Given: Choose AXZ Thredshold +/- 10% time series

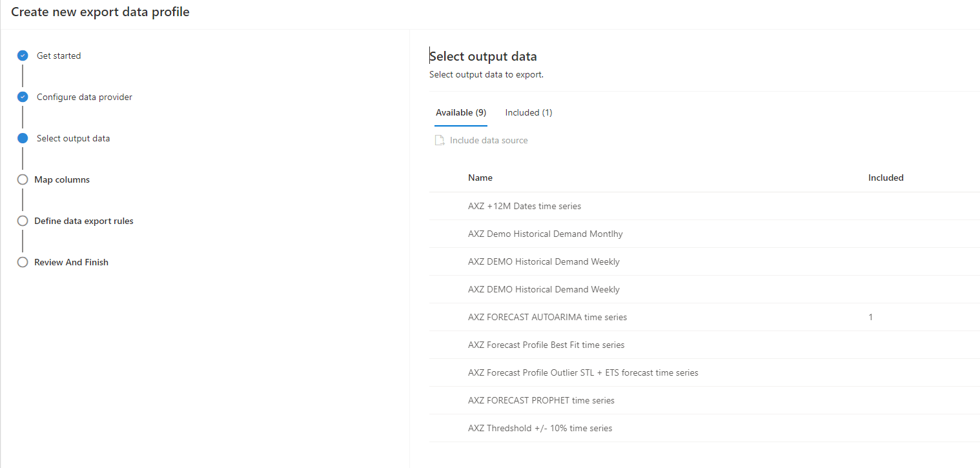Looking at the screenshot, I should tap(540, 428).
